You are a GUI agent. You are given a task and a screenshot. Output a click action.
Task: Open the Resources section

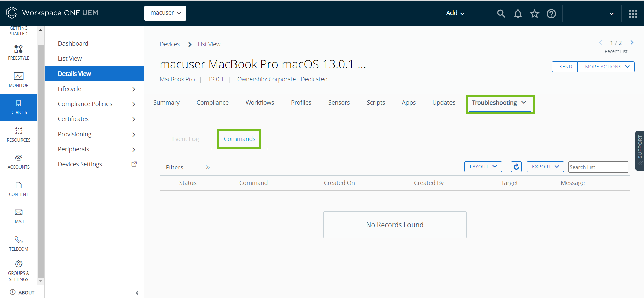pyautogui.click(x=18, y=135)
